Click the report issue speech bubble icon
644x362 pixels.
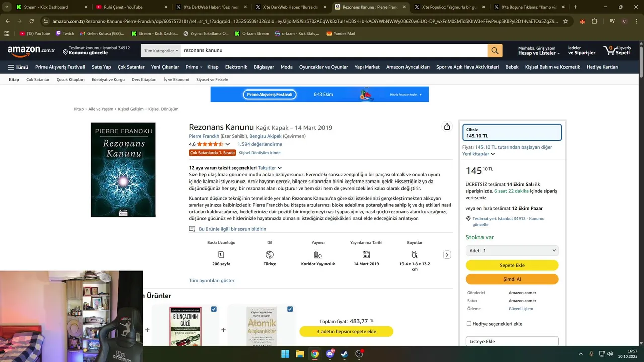pyautogui.click(x=192, y=229)
